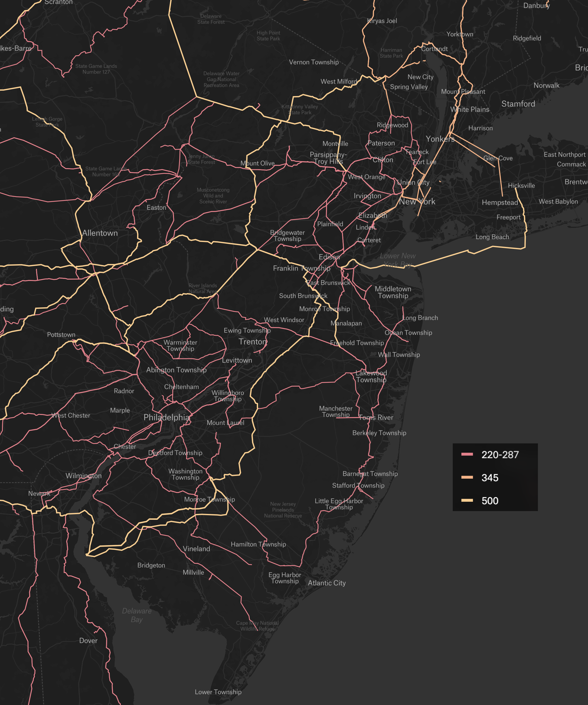Image resolution: width=588 pixels, height=705 pixels.
Task: Click the Atlantic City label
Action: (x=327, y=583)
